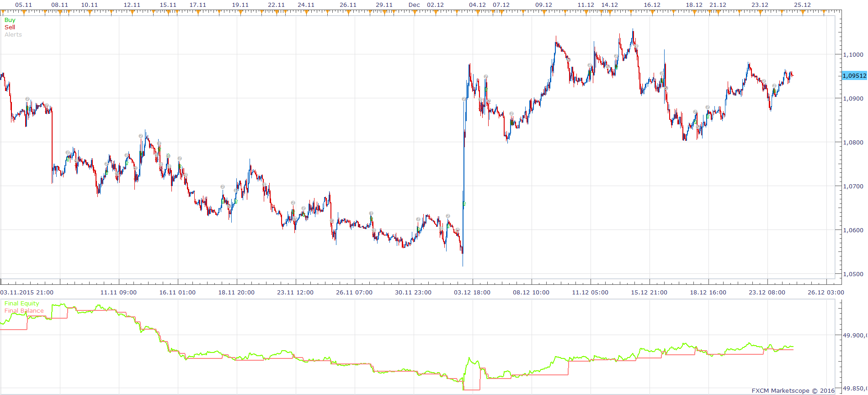Click the 03.12 18:00 time label

[x=472, y=293]
